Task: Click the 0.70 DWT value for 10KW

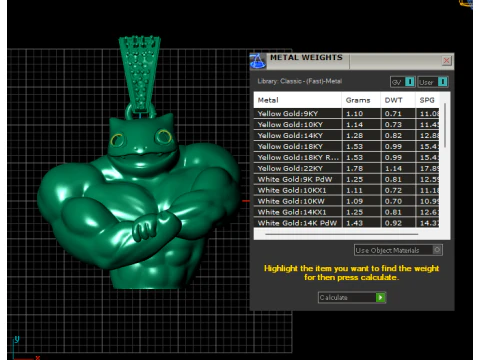Action: [x=393, y=201]
